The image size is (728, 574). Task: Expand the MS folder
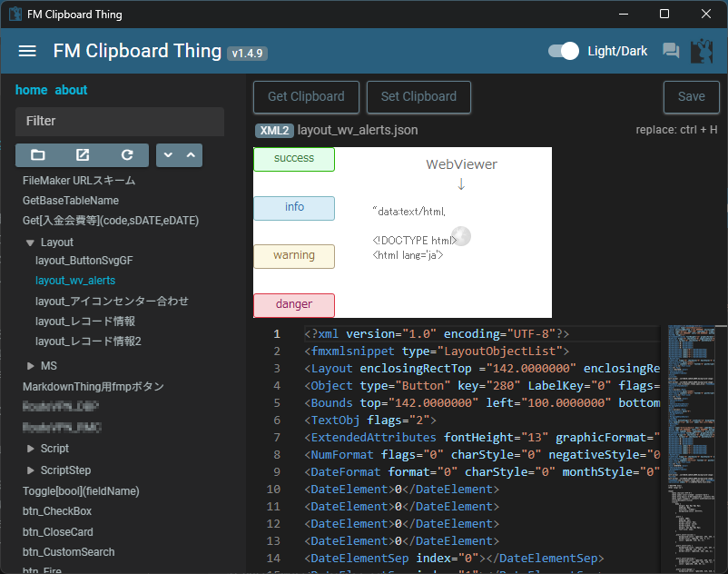click(30, 366)
